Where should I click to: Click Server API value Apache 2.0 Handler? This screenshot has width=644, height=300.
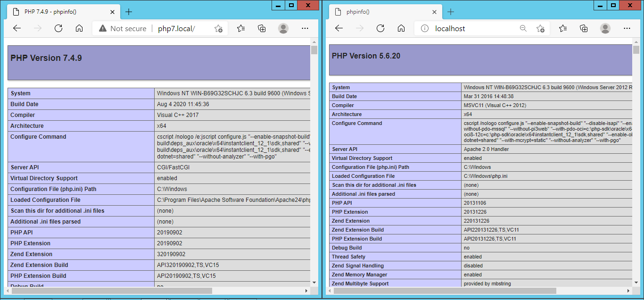point(486,149)
